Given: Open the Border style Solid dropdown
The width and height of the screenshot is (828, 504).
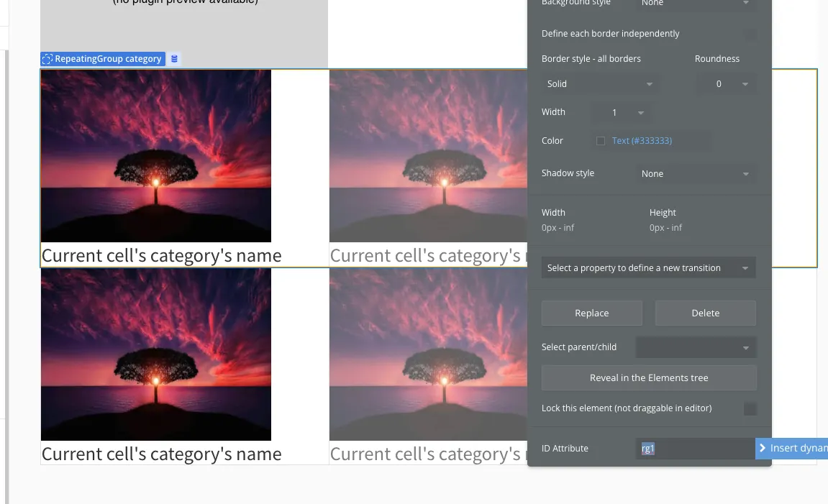Looking at the screenshot, I should point(599,84).
